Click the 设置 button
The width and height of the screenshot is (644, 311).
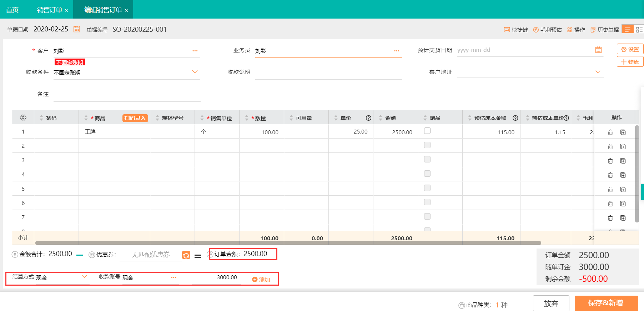630,49
